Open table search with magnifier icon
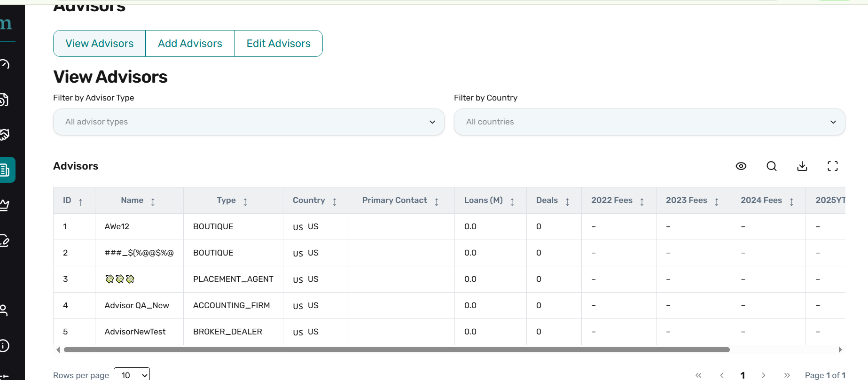868x380 pixels. click(771, 166)
